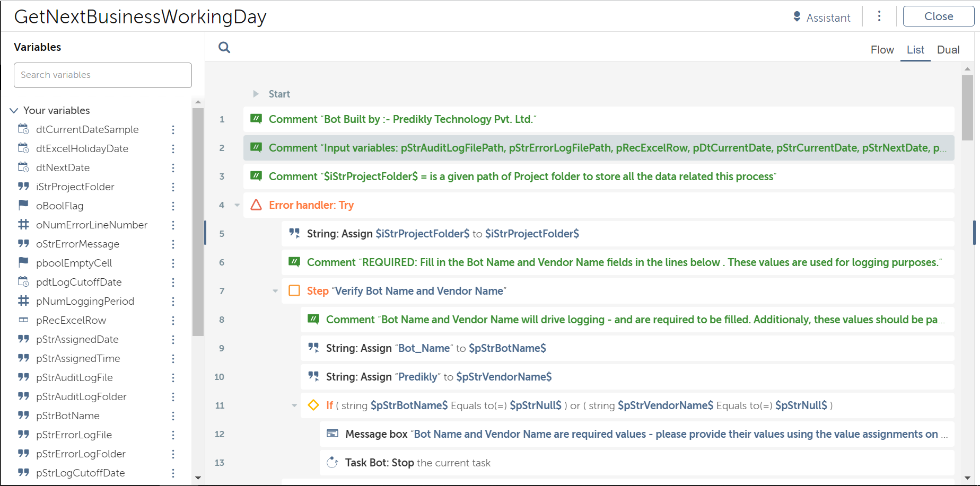Screen dimensions: 980x486
Task: Collapse the Your variables section
Action: click(14, 111)
